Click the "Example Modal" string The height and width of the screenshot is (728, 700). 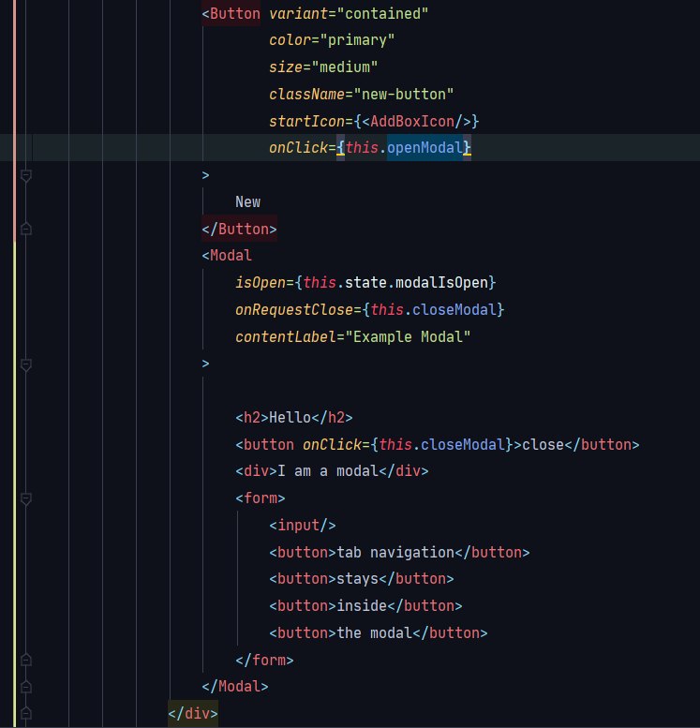[408, 336]
